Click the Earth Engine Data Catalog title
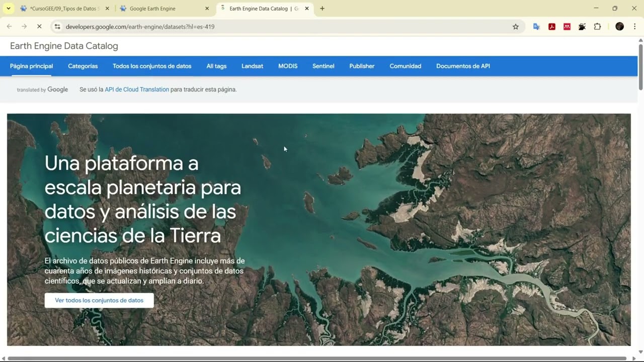 click(x=64, y=46)
